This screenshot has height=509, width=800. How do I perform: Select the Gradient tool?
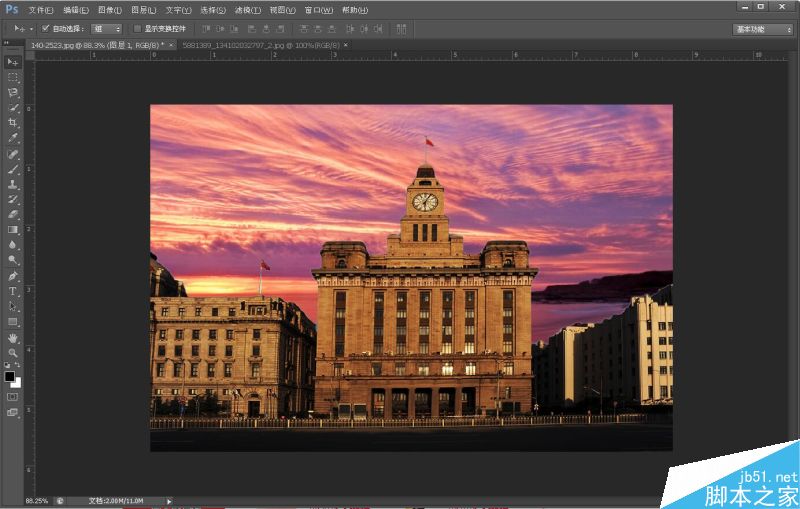13,229
